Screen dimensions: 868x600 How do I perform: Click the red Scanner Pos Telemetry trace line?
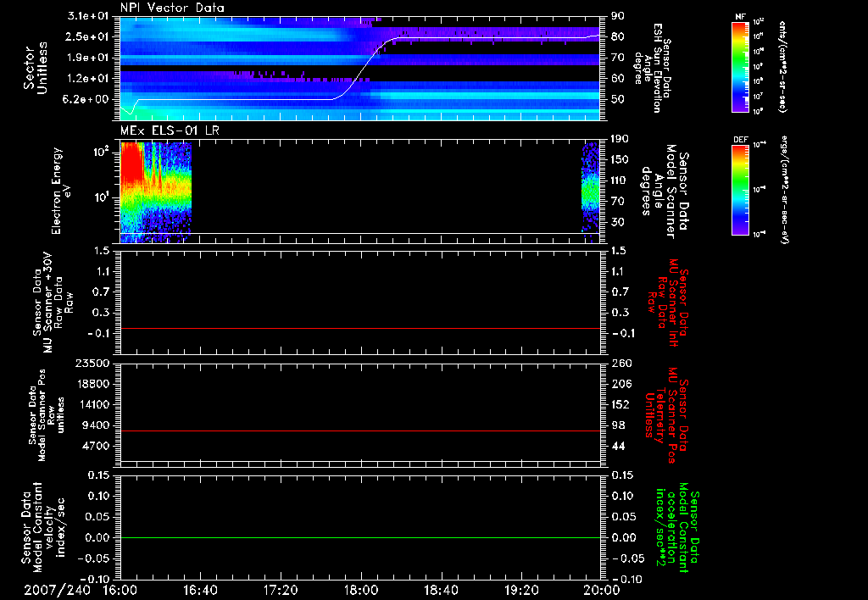[x=360, y=431]
